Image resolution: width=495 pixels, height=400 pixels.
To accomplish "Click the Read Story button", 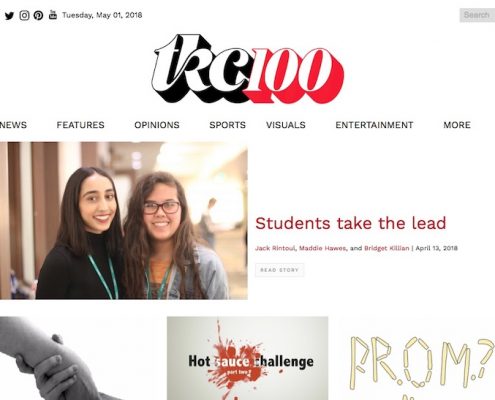I will 279,270.
